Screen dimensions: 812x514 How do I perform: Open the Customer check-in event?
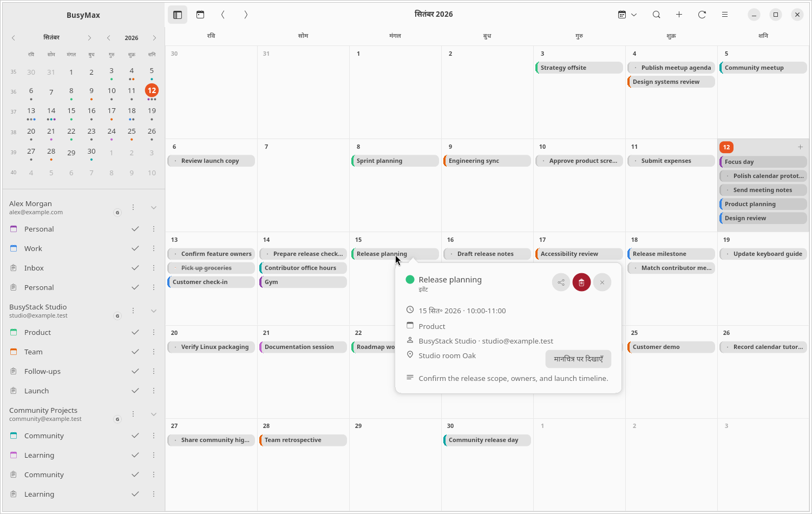211,282
